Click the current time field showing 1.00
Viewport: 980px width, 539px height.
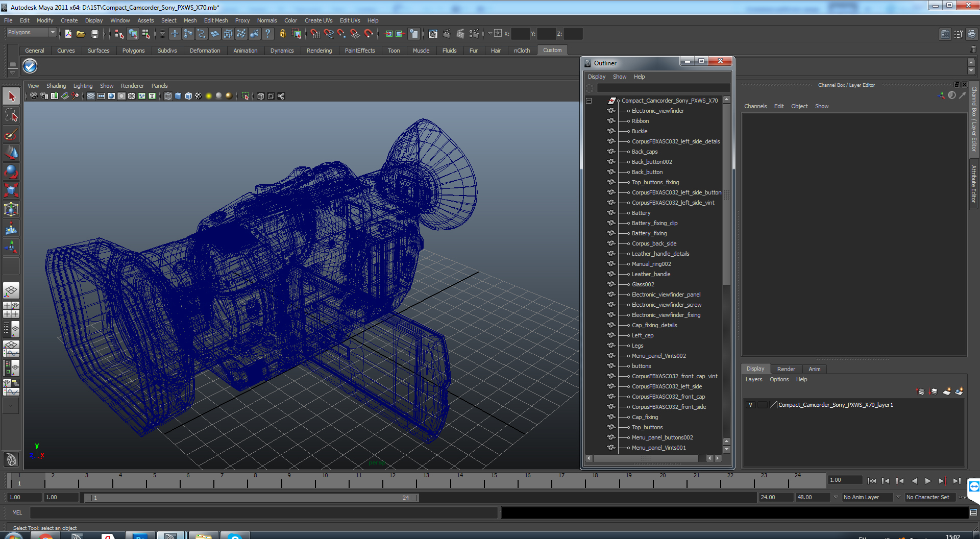tap(845, 480)
